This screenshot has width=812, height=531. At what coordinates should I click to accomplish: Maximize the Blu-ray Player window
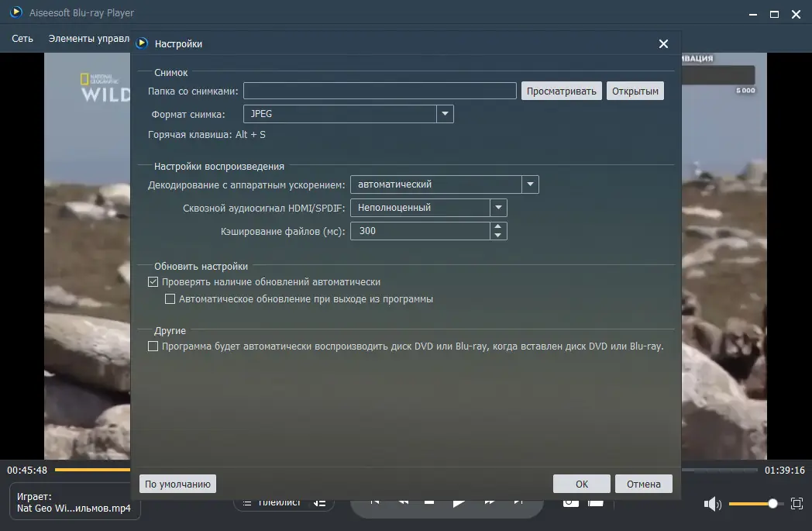coord(774,15)
